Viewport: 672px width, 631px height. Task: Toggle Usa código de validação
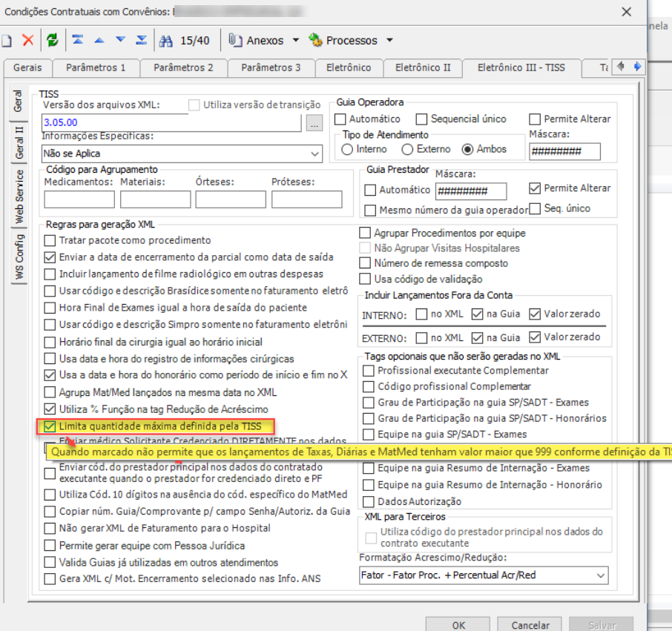[x=365, y=280]
